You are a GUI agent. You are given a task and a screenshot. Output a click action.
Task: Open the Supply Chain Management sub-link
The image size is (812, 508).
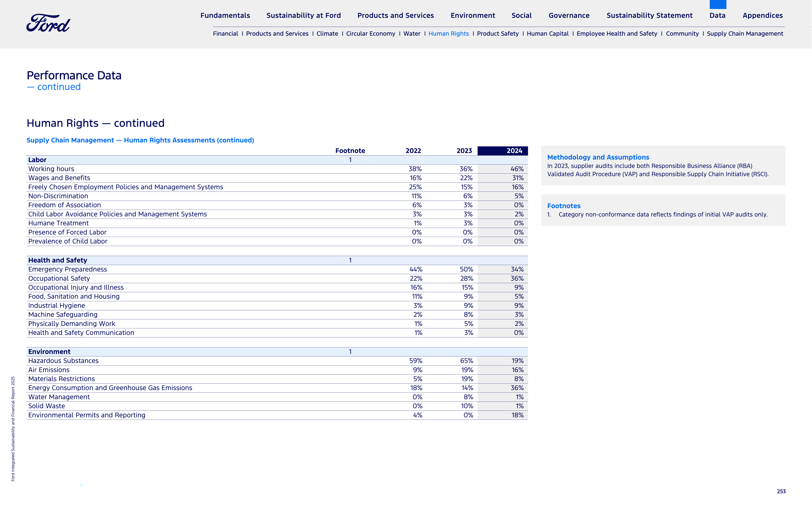click(745, 34)
